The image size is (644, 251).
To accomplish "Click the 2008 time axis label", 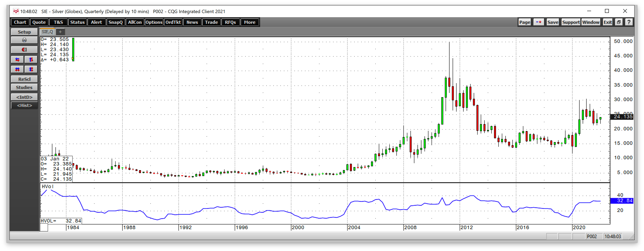I will [410, 228].
